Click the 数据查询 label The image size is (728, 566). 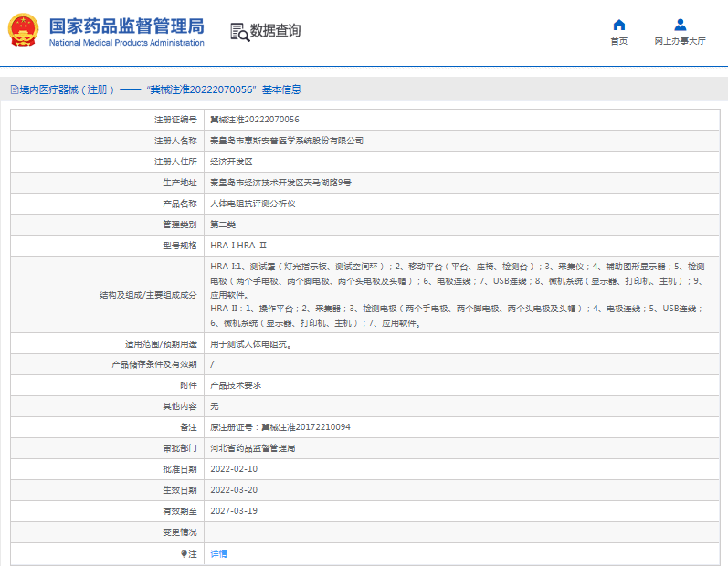[x=275, y=31]
